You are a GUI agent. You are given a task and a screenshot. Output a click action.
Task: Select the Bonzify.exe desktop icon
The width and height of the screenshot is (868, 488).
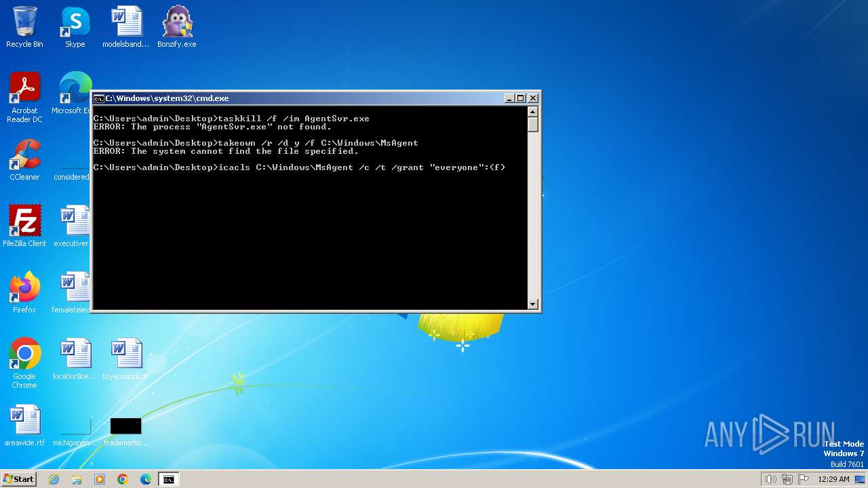(x=177, y=27)
